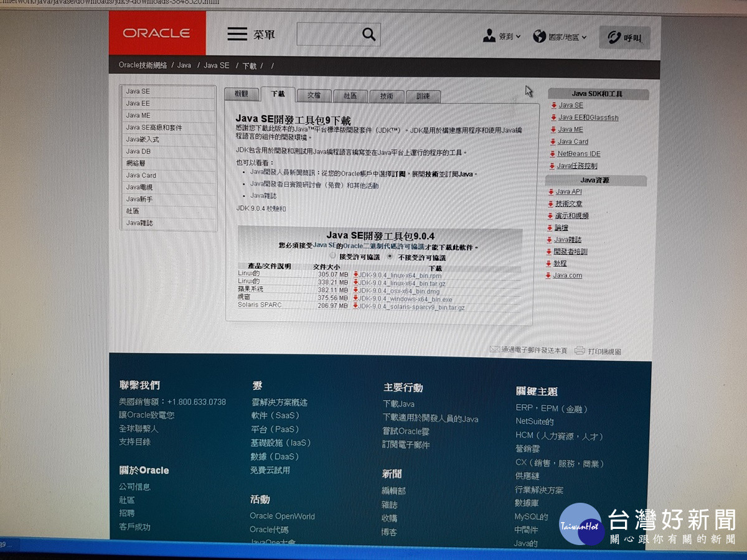
Task: Open Java SE link in right SDK list
Action: (x=571, y=105)
